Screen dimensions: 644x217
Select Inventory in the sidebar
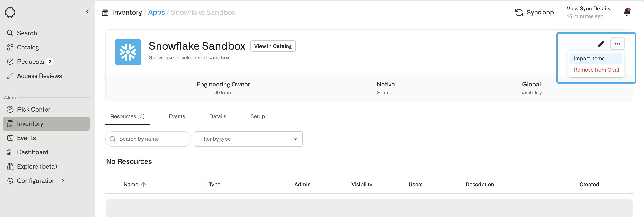pyautogui.click(x=46, y=124)
